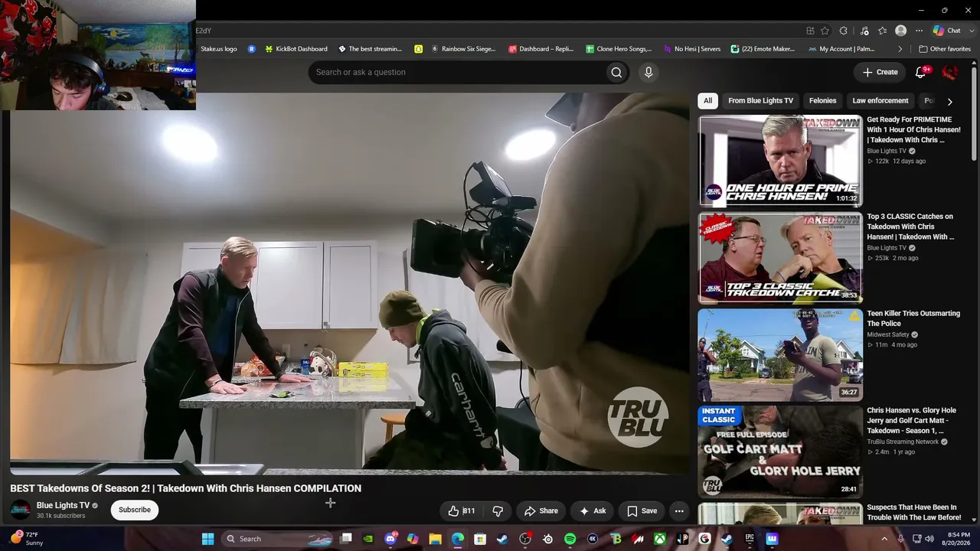Open the NVIDIA app from the taskbar
980x551 pixels.
(368, 539)
